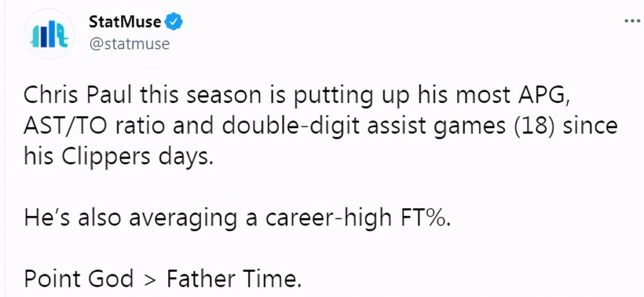
Task: Click the StatMuse display name
Action: [x=124, y=21]
